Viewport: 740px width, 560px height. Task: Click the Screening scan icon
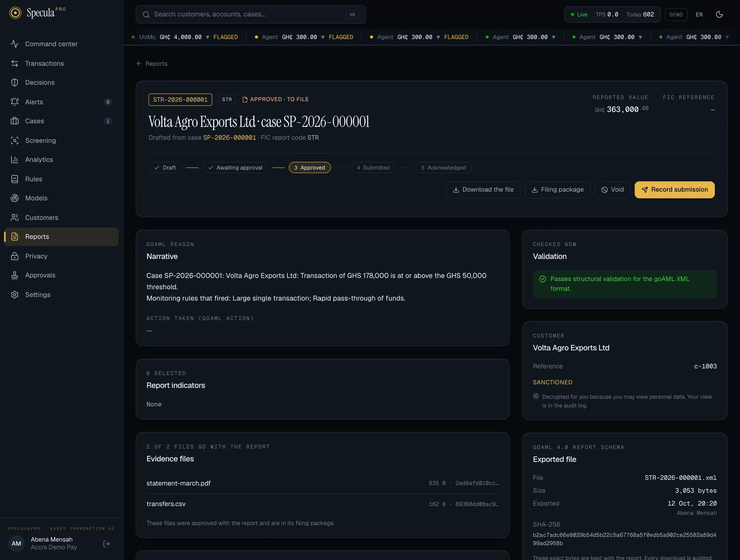click(15, 141)
